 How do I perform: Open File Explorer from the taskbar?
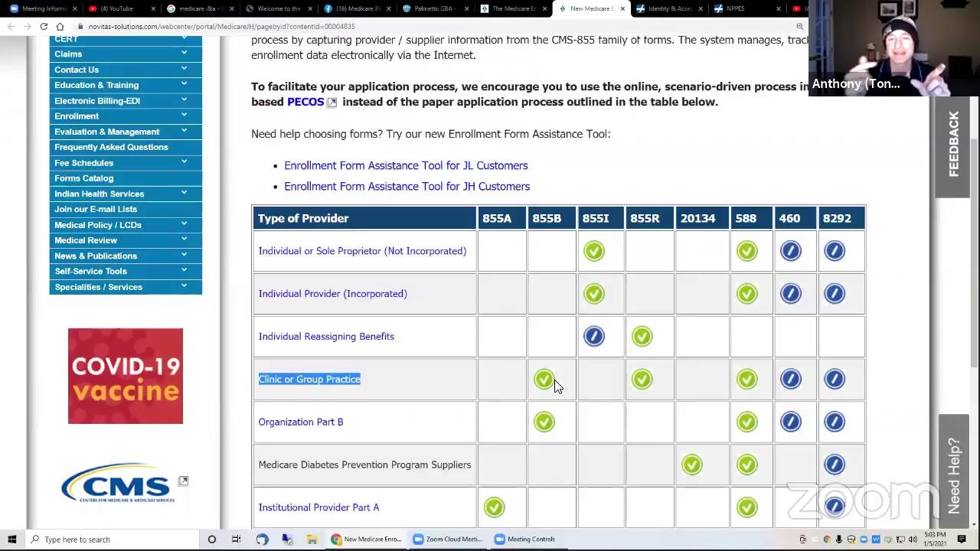[x=312, y=540]
